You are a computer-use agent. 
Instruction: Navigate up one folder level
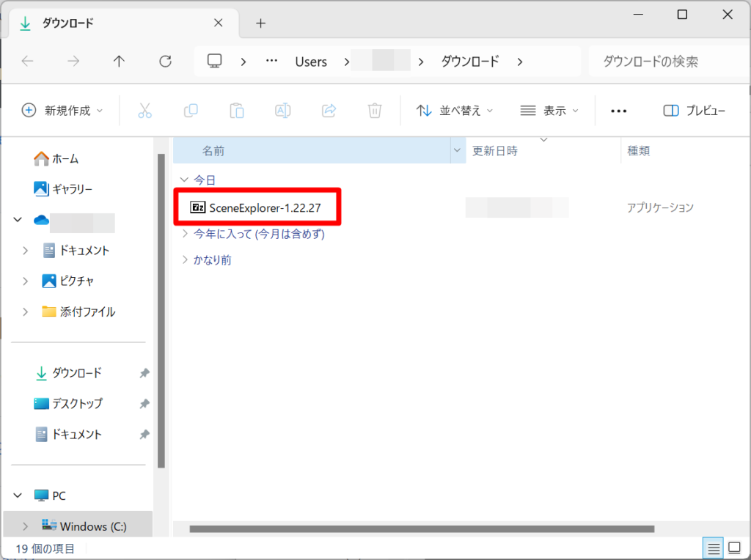(x=118, y=62)
